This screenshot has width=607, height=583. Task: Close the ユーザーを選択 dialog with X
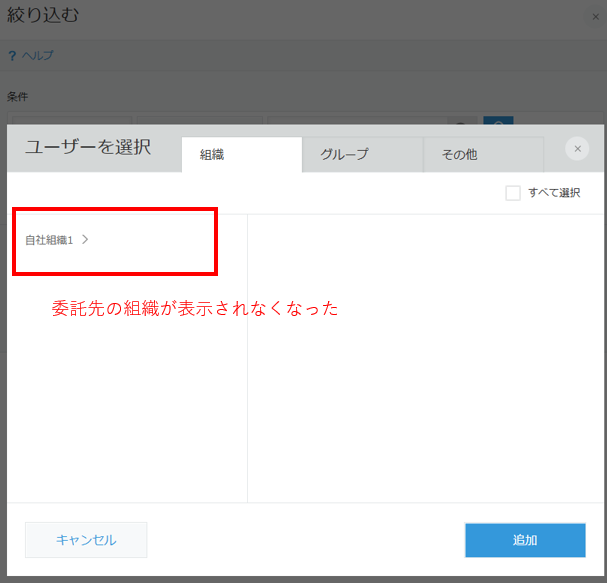pyautogui.click(x=577, y=149)
